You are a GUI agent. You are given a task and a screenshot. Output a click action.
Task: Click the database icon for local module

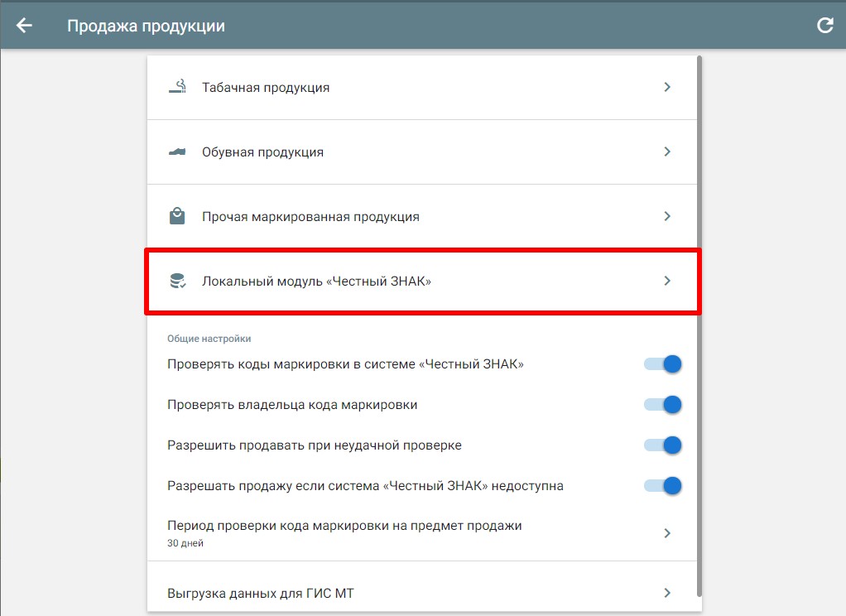point(177,281)
